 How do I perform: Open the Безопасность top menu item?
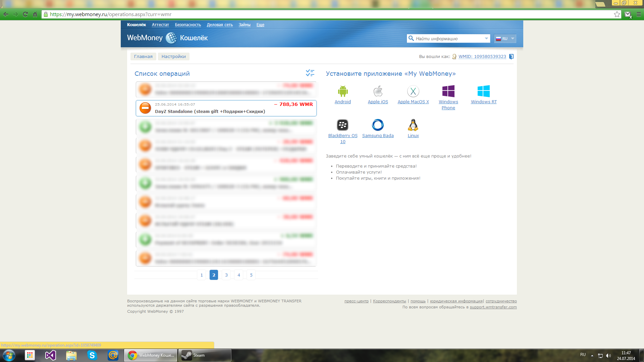tap(188, 25)
